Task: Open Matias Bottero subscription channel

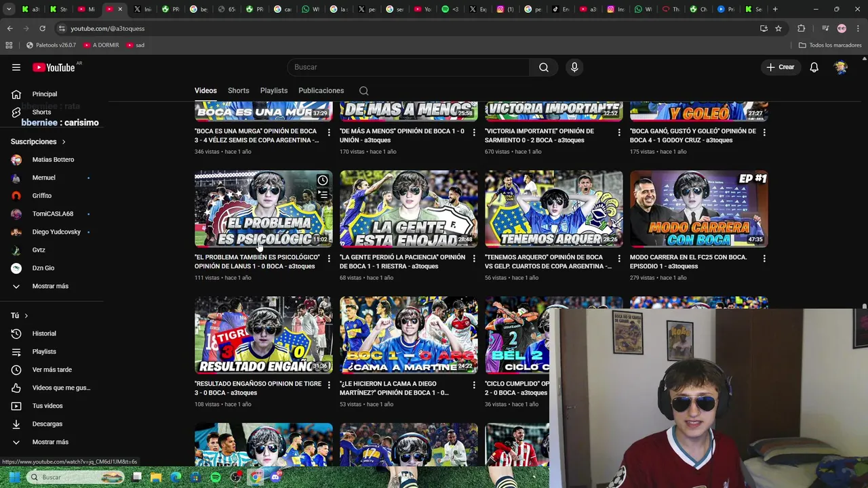Action: coord(52,160)
